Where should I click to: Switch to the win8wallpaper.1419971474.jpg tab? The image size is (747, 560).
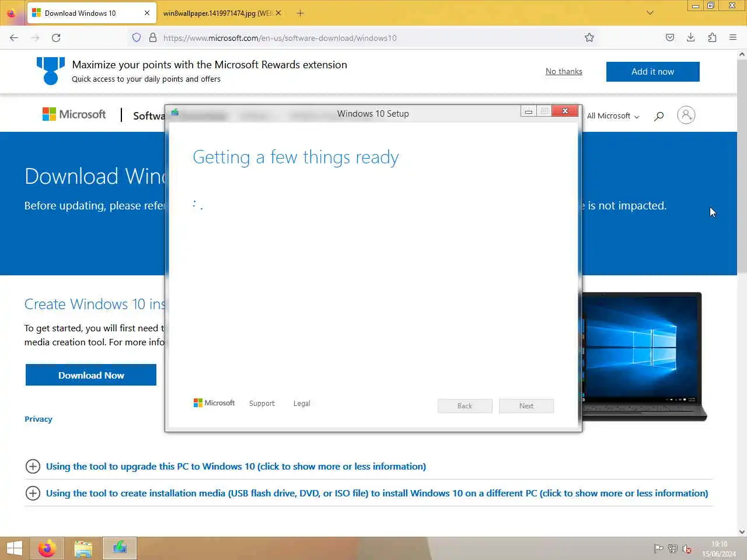pyautogui.click(x=217, y=13)
